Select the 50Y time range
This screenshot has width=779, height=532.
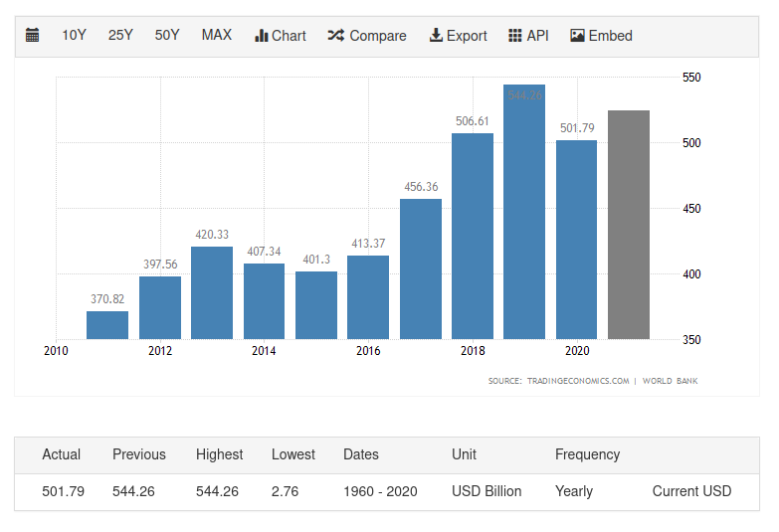[x=167, y=36]
